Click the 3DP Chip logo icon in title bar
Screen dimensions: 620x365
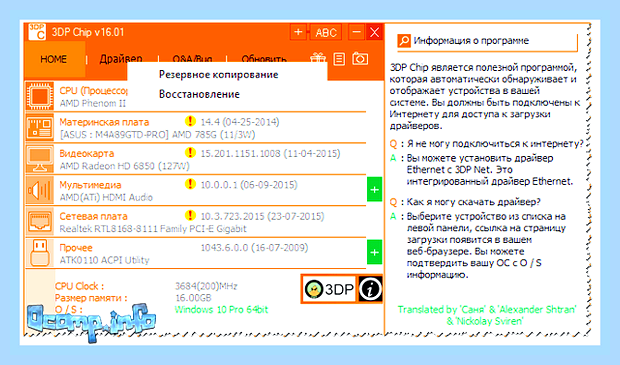[37, 32]
